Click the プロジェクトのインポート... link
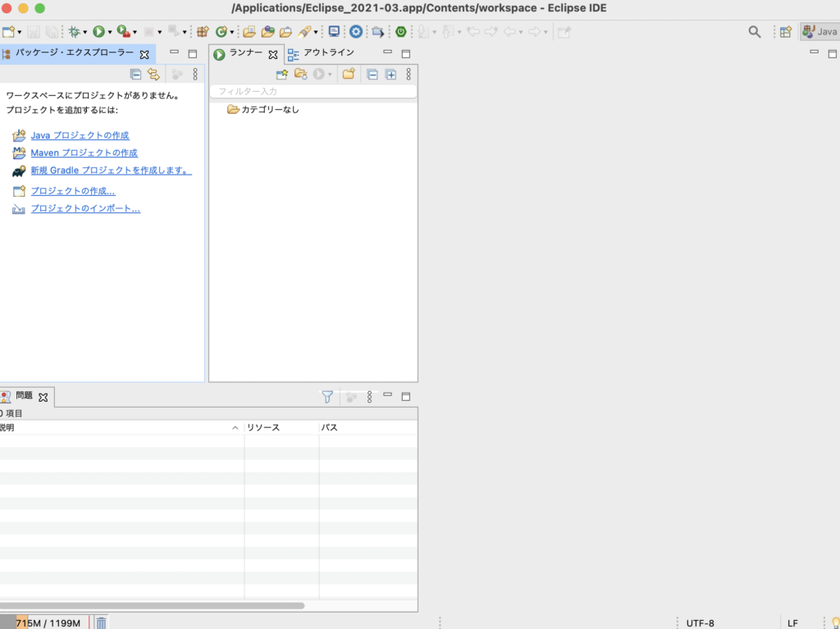This screenshot has height=629, width=840. tap(85, 208)
